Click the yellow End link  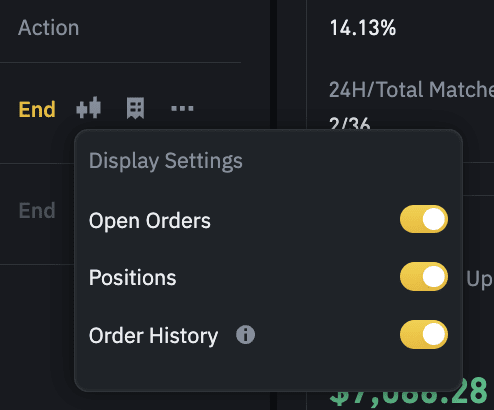point(37,109)
